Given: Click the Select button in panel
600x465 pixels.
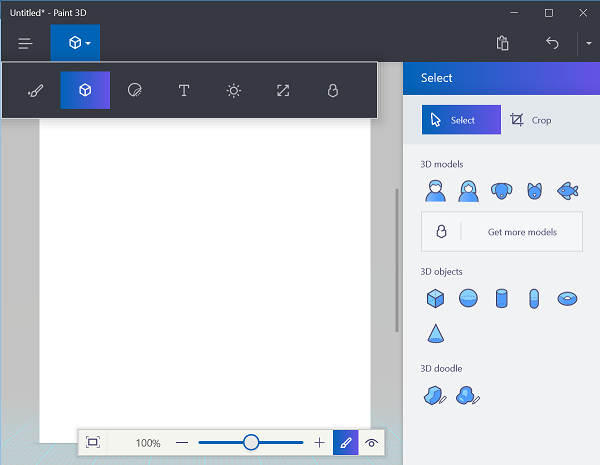Looking at the screenshot, I should [461, 120].
